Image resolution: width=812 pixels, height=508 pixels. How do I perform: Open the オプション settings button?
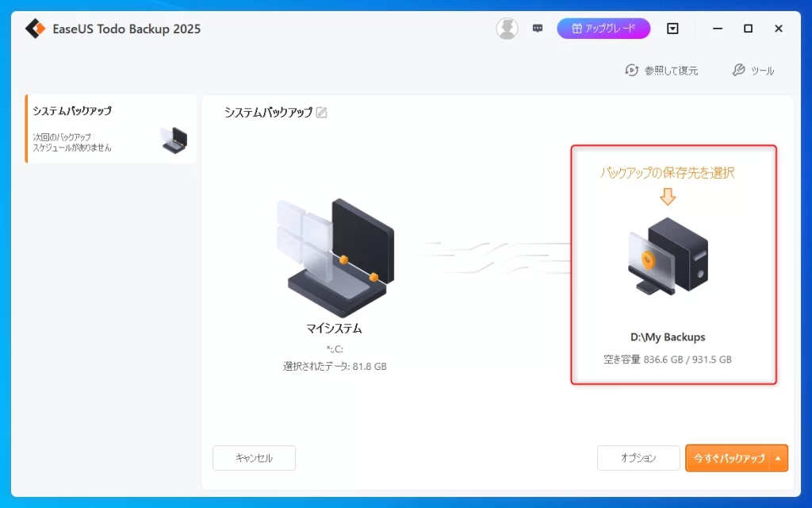coord(638,458)
